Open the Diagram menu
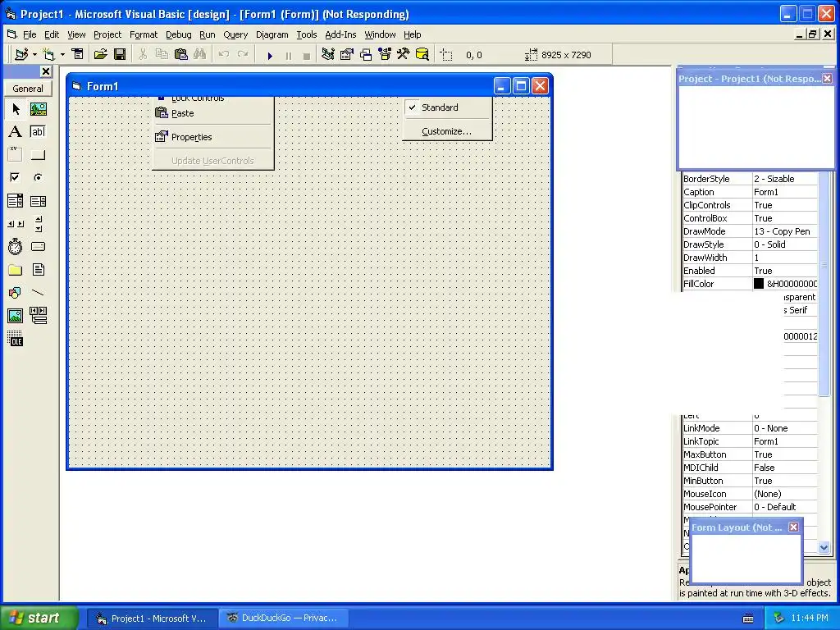Screen dimensions: 840x630 [x=272, y=34]
